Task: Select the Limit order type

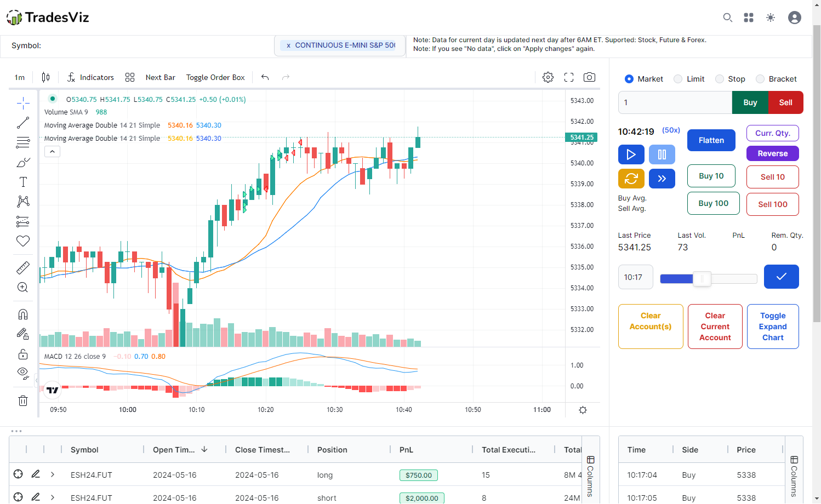Action: point(679,79)
